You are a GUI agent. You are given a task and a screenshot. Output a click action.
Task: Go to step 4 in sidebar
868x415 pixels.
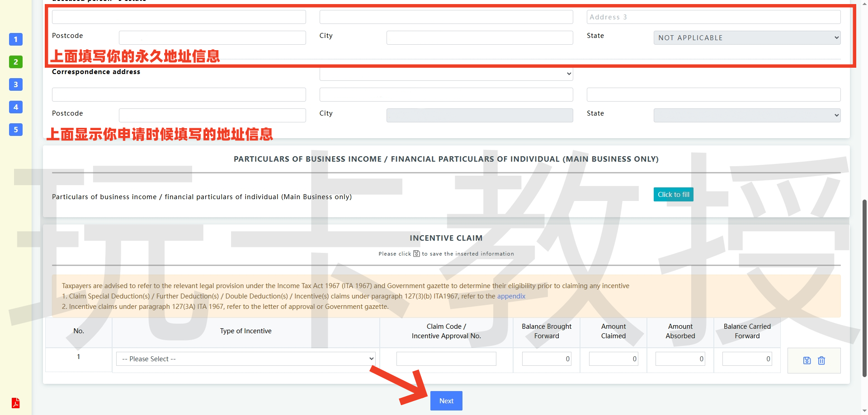[16, 107]
